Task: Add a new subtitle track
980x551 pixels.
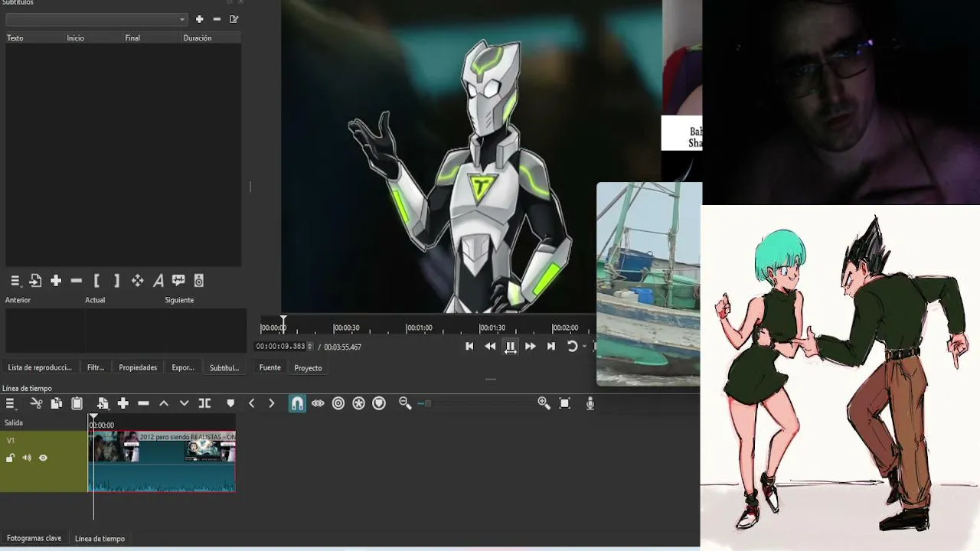Action: 199,19
